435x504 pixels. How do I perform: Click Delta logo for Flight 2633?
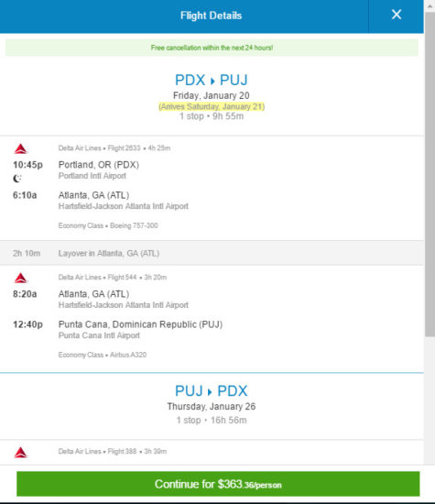point(21,148)
